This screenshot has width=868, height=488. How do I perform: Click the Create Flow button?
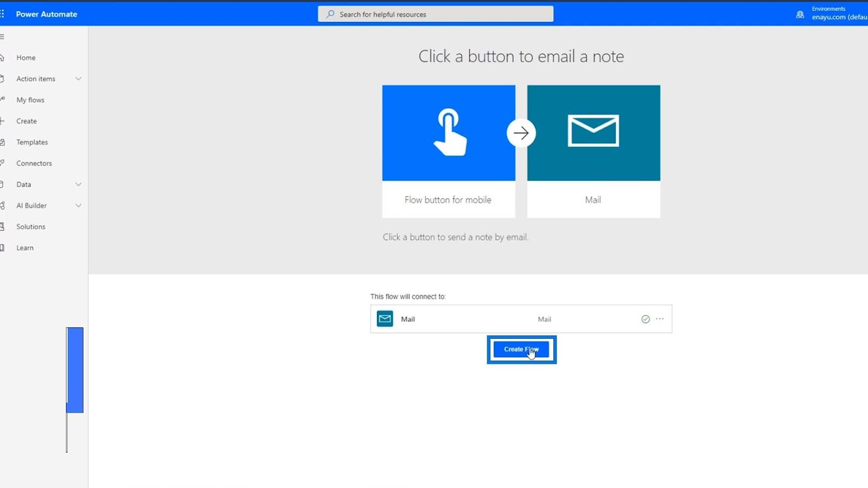click(x=521, y=349)
